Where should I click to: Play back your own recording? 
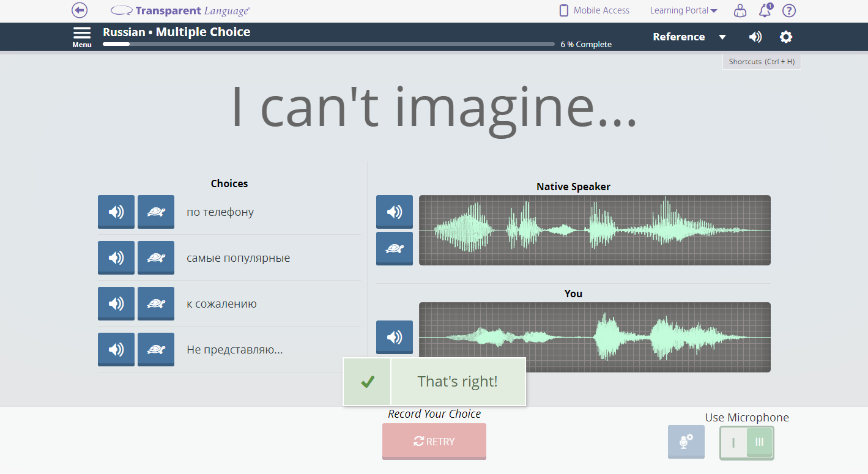[394, 336]
